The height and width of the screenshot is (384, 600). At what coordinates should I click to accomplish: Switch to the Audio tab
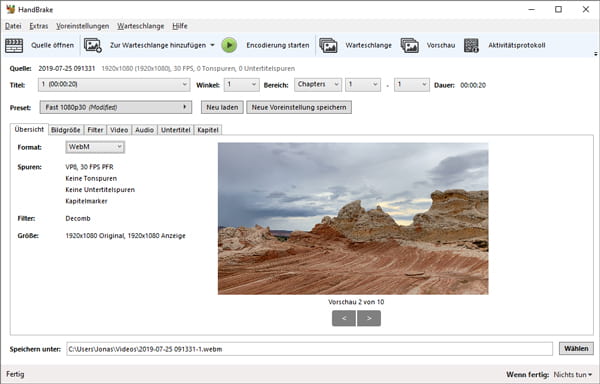[x=144, y=130]
